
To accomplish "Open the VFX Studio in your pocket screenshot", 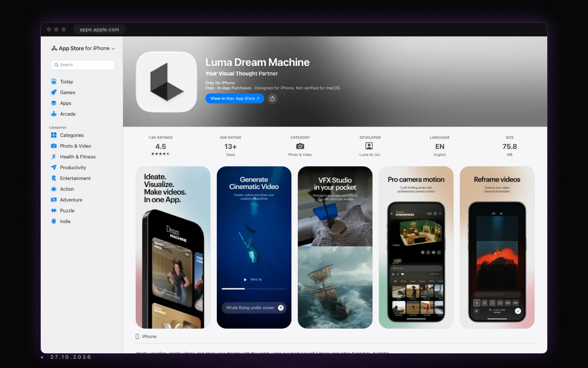I will click(x=335, y=247).
